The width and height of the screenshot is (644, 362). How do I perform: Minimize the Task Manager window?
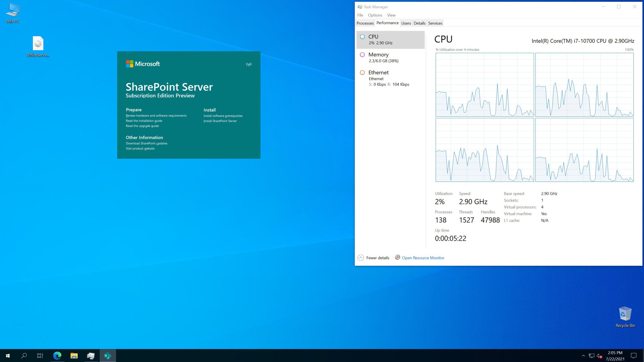(x=603, y=7)
